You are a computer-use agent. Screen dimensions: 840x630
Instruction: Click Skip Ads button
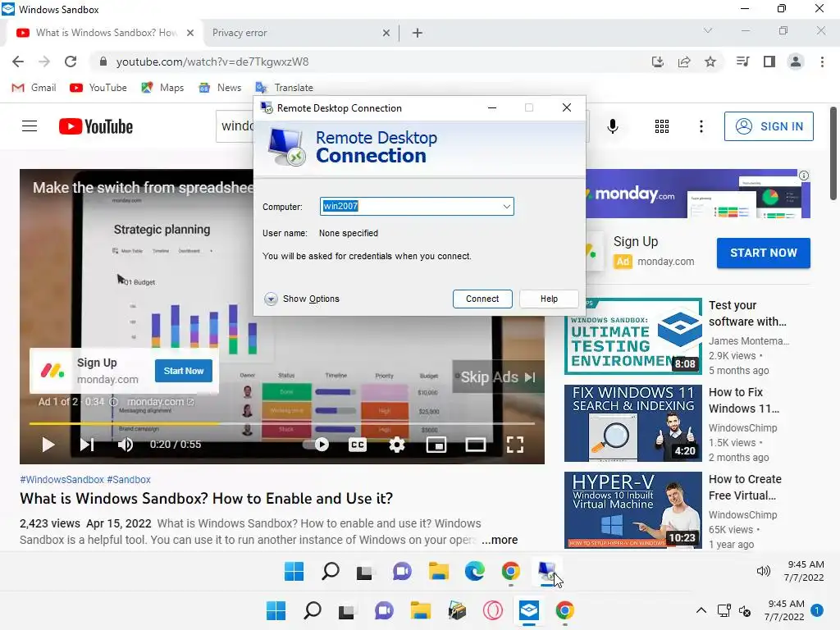498,377
